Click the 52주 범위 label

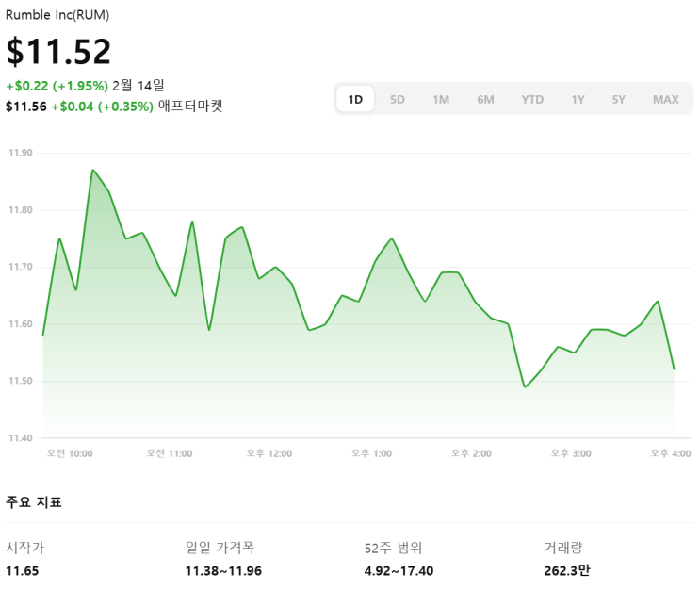393,548
